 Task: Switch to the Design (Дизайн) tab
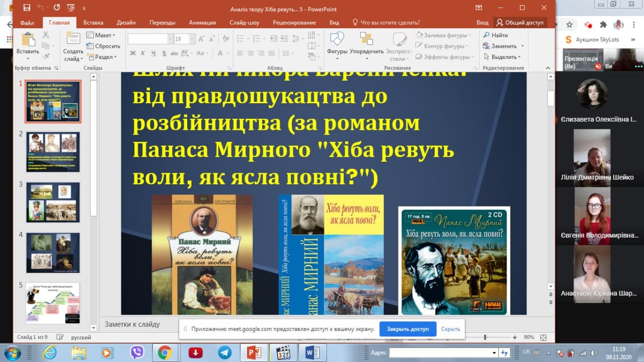(x=126, y=23)
